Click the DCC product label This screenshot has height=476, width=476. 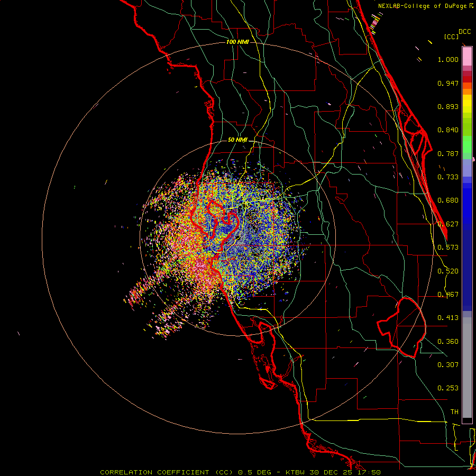point(465,32)
